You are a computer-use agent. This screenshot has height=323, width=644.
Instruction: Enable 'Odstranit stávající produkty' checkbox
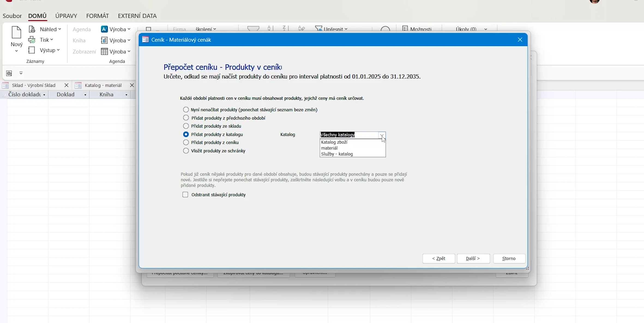[x=185, y=195]
